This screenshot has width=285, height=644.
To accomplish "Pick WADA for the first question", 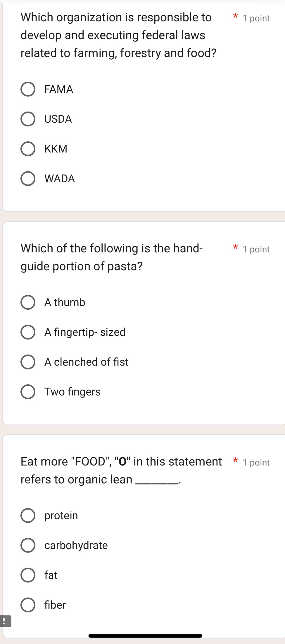I will [28, 179].
